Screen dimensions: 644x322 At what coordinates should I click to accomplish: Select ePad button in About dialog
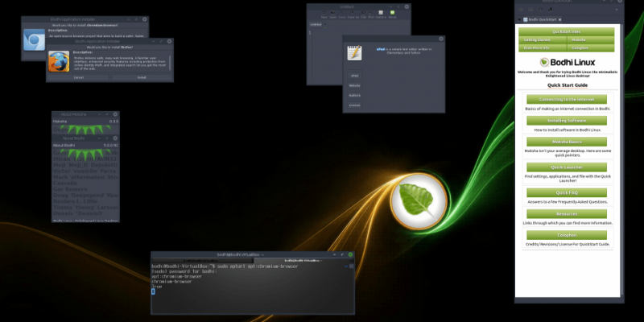click(x=354, y=76)
